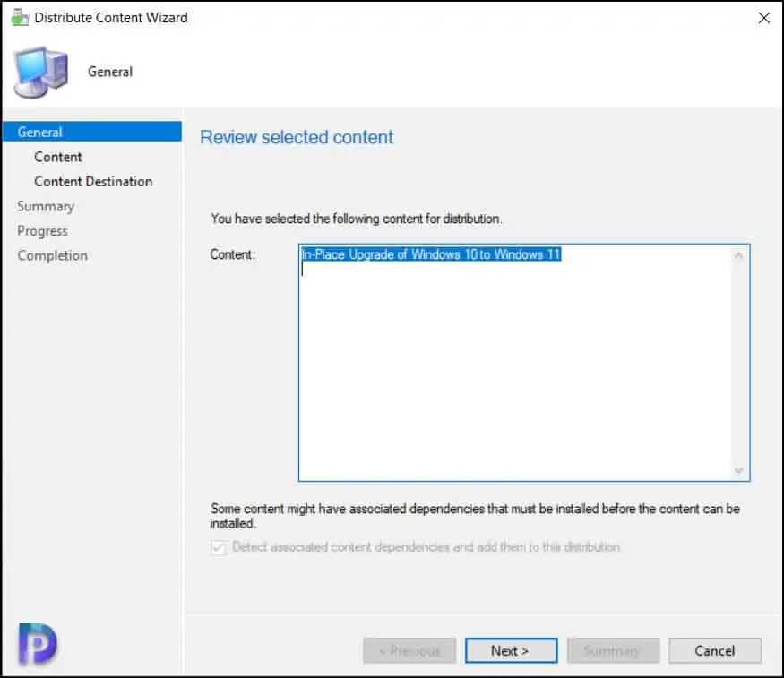
Task: Select the General step in the sidebar
Action: click(x=92, y=132)
